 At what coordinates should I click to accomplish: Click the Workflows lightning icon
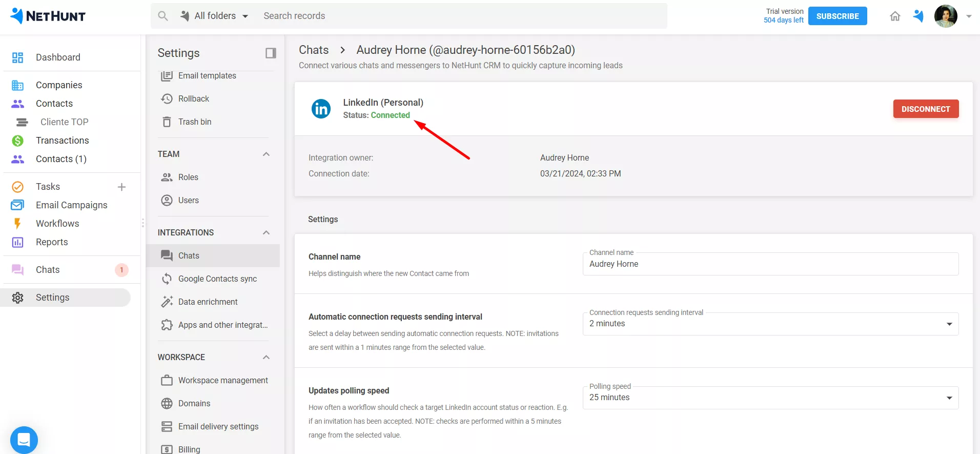pyautogui.click(x=17, y=223)
